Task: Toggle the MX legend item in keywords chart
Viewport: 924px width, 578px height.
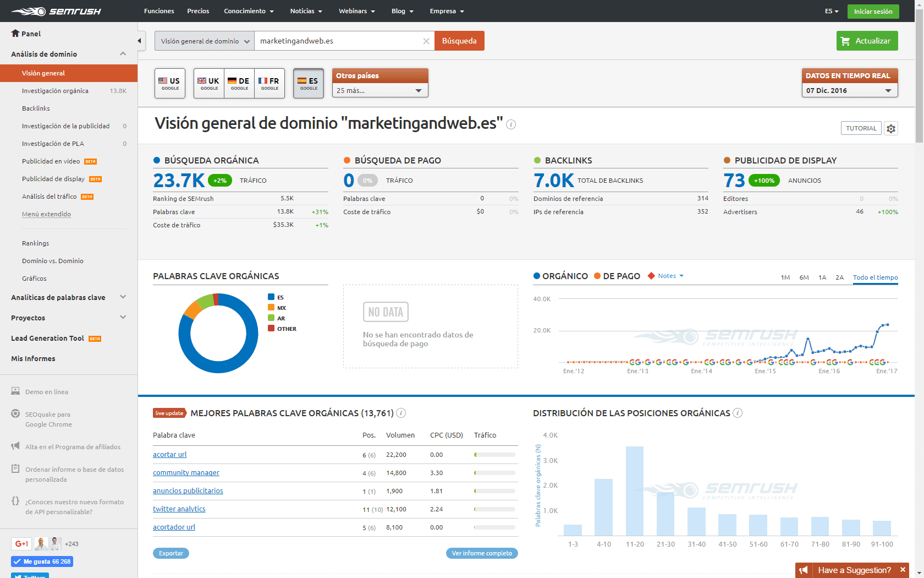Action: 277,308
